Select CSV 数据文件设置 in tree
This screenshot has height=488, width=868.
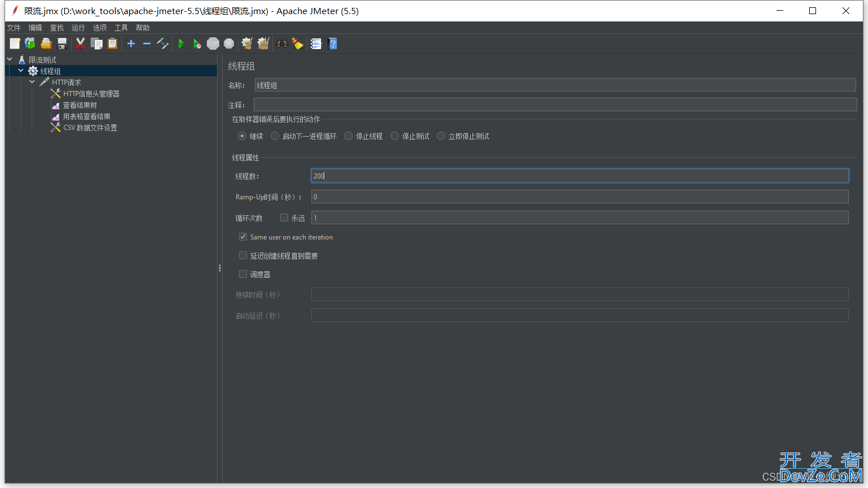[x=90, y=128]
